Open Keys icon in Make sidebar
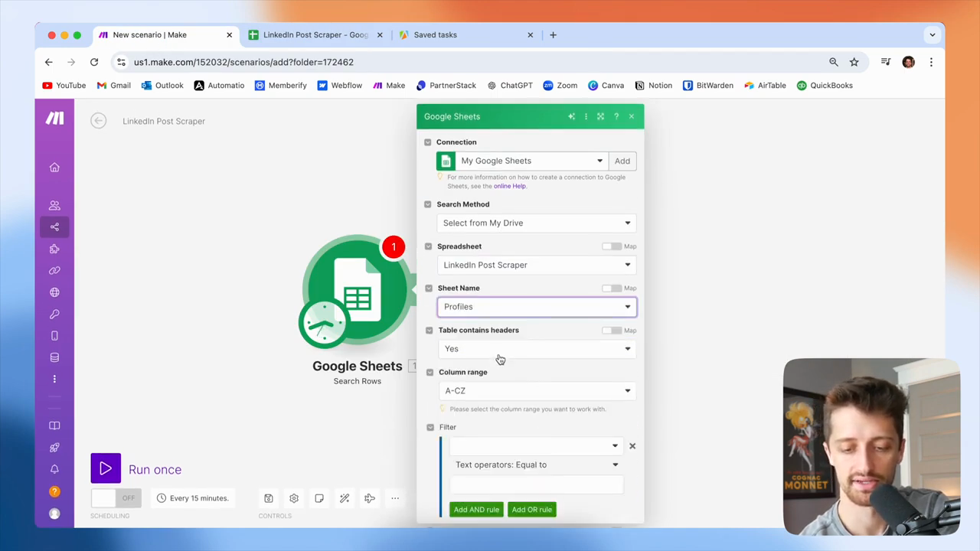 pos(54,314)
